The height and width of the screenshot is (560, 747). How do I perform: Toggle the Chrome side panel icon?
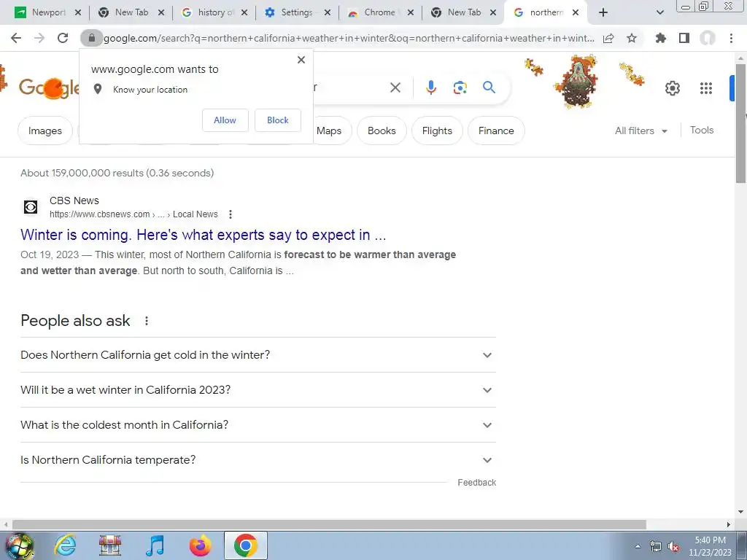tap(684, 38)
